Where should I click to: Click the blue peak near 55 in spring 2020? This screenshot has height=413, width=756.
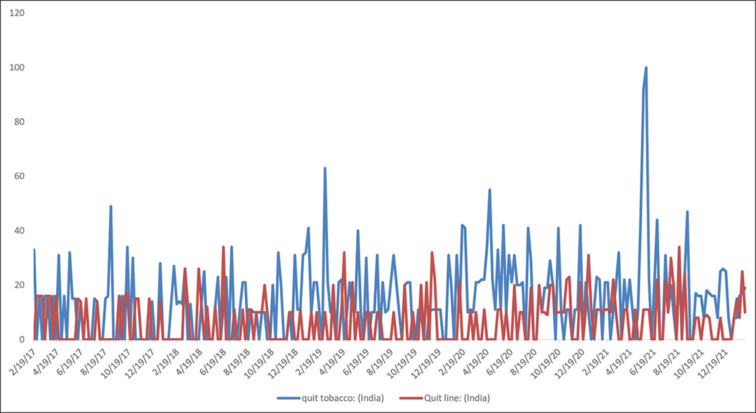(x=490, y=190)
